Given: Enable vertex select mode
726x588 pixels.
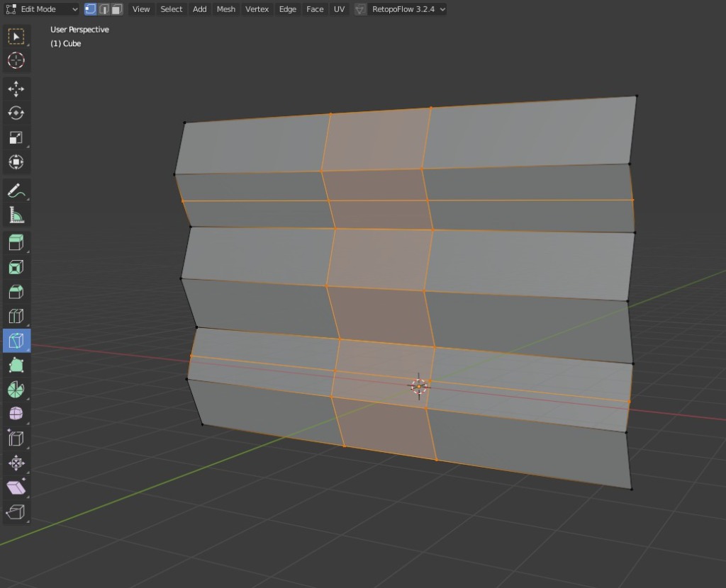Looking at the screenshot, I should point(90,9).
